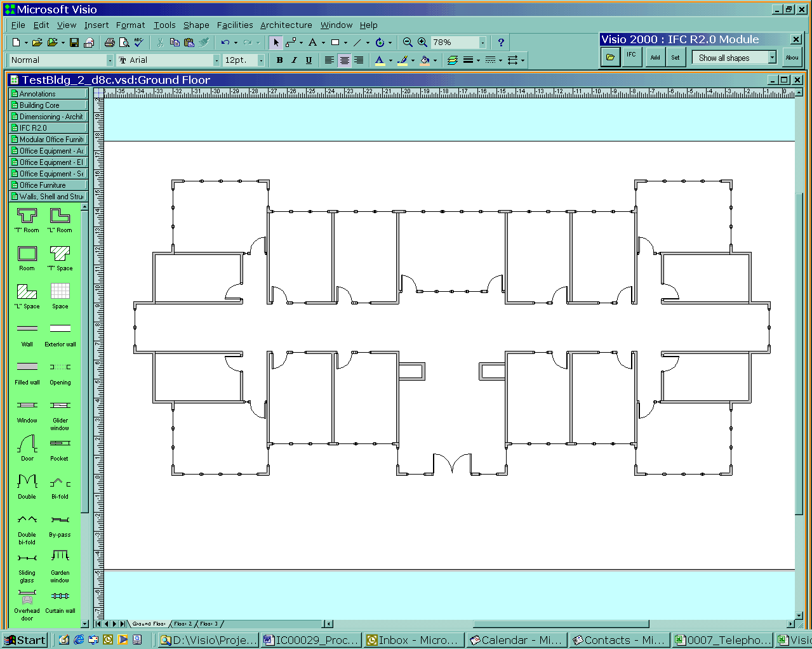Toggle Underline text formatting
This screenshot has height=649, width=812.
(309, 60)
